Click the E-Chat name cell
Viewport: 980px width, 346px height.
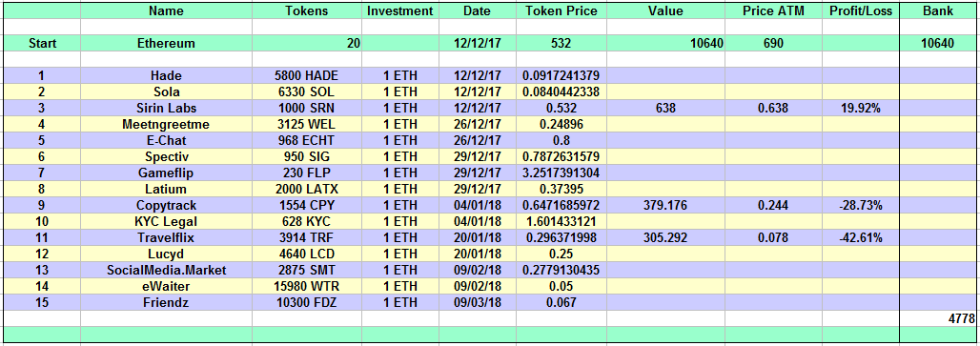(166, 140)
